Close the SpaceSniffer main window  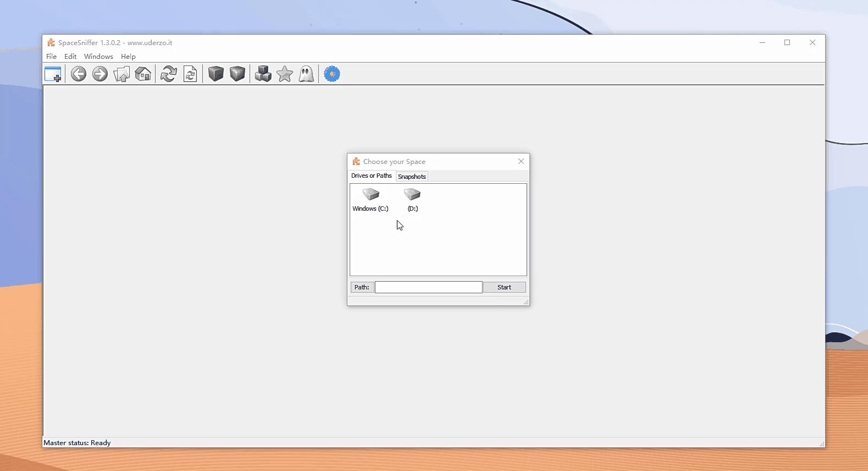point(812,42)
